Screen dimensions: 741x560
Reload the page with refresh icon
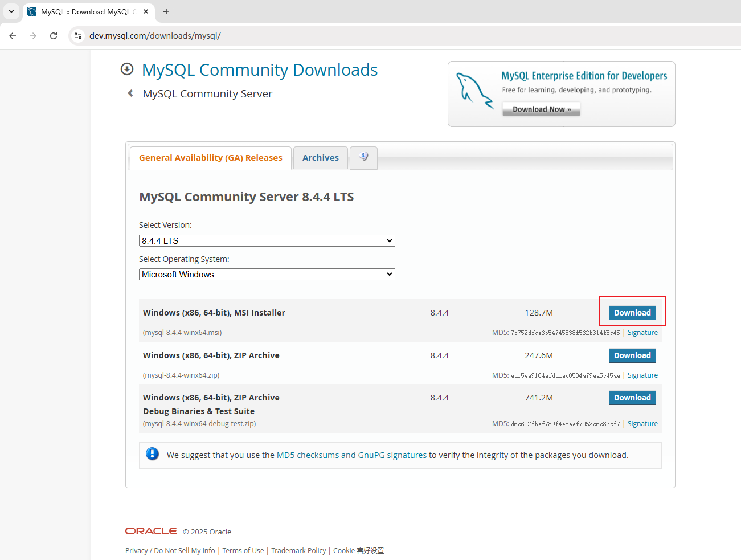(54, 36)
